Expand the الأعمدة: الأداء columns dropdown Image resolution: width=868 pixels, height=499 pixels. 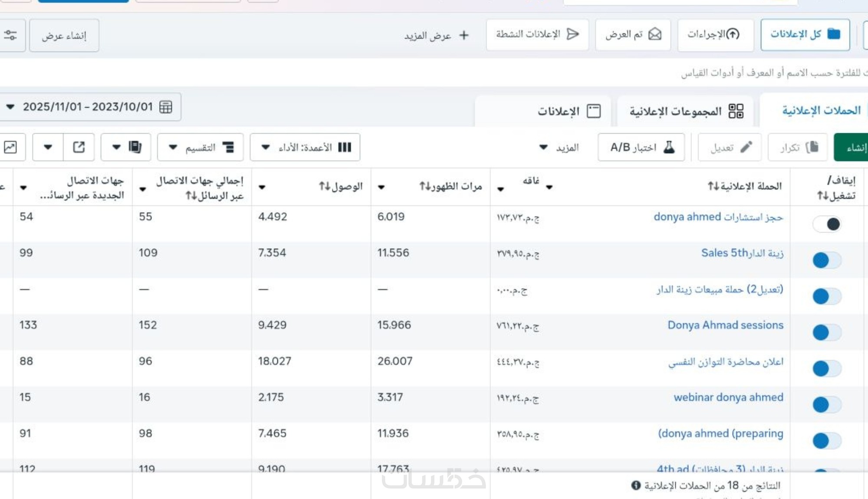pos(305,148)
